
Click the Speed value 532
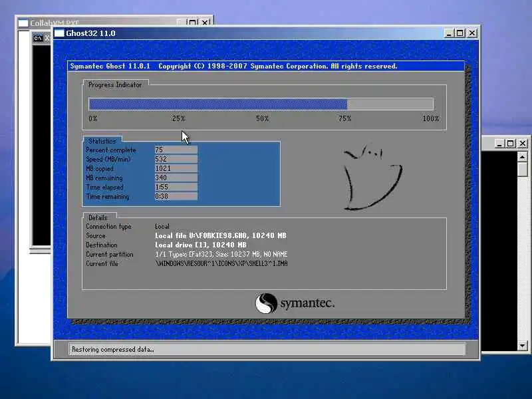click(176, 159)
